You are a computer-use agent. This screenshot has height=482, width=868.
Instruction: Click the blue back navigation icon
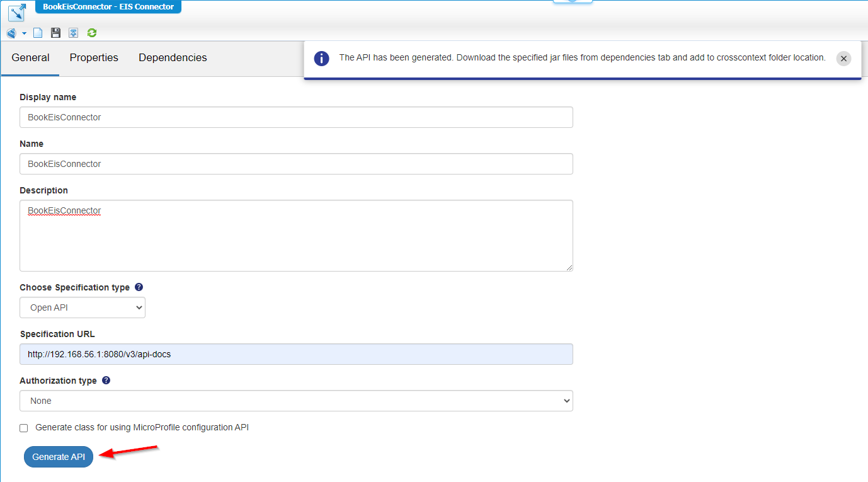[11, 33]
